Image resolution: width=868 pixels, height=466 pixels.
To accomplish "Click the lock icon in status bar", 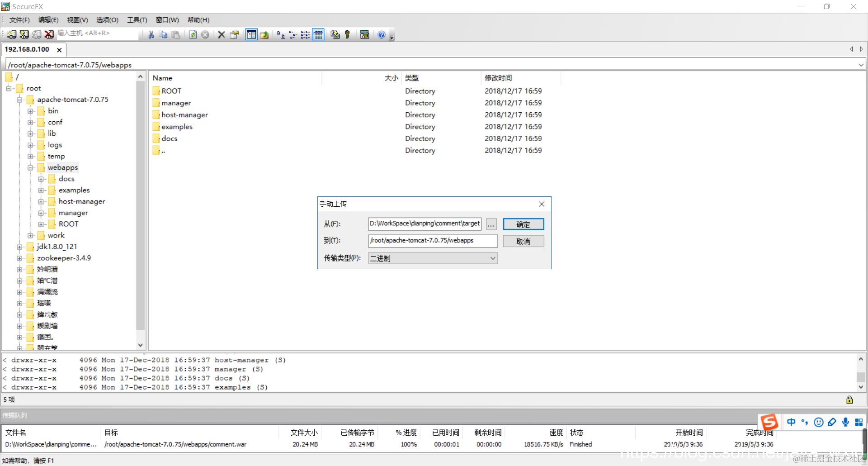I will pos(849,399).
